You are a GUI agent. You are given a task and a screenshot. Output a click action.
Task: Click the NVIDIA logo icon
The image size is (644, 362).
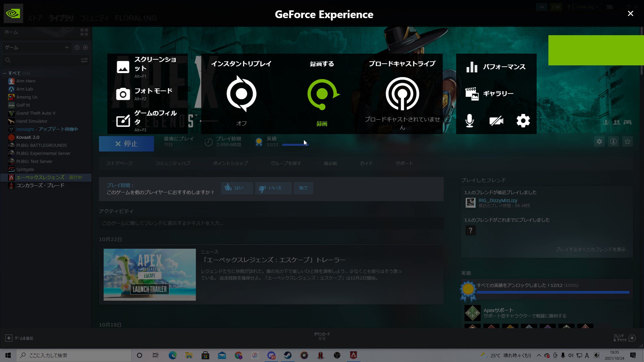coord(13,13)
